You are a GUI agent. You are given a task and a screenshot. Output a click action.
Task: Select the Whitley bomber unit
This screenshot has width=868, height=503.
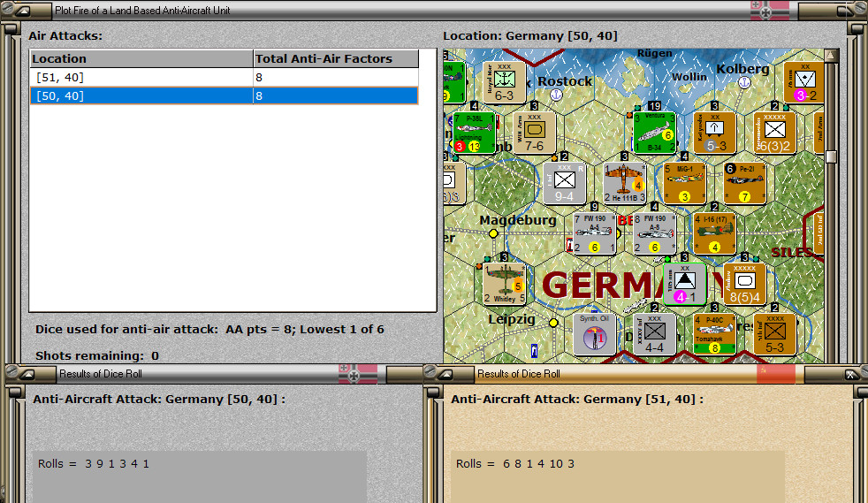(504, 284)
